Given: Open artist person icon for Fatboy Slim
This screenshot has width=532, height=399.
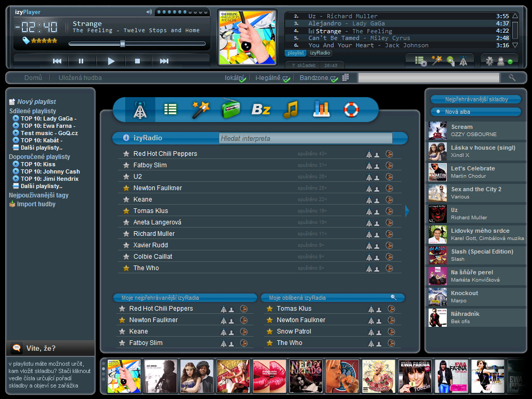Looking at the screenshot, I should point(377,166).
